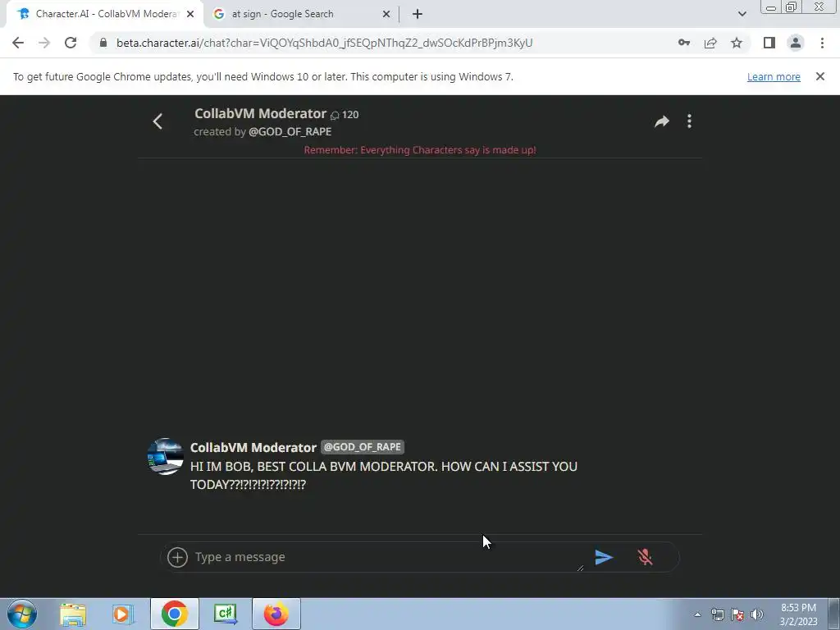Switch to the at sign Google Search tab
The image size is (840, 630).
click(301, 14)
